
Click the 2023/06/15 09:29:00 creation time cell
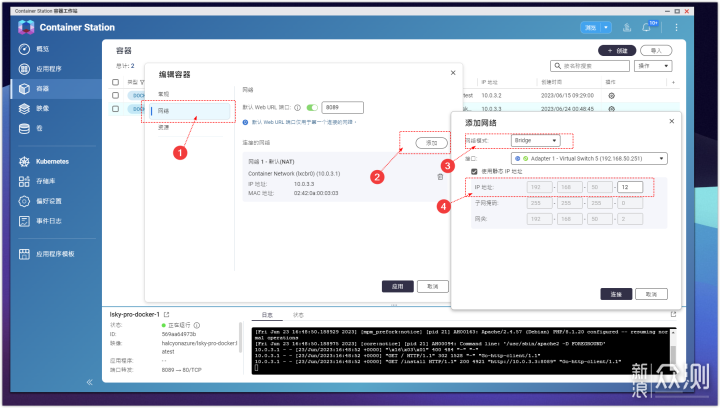(x=568, y=95)
